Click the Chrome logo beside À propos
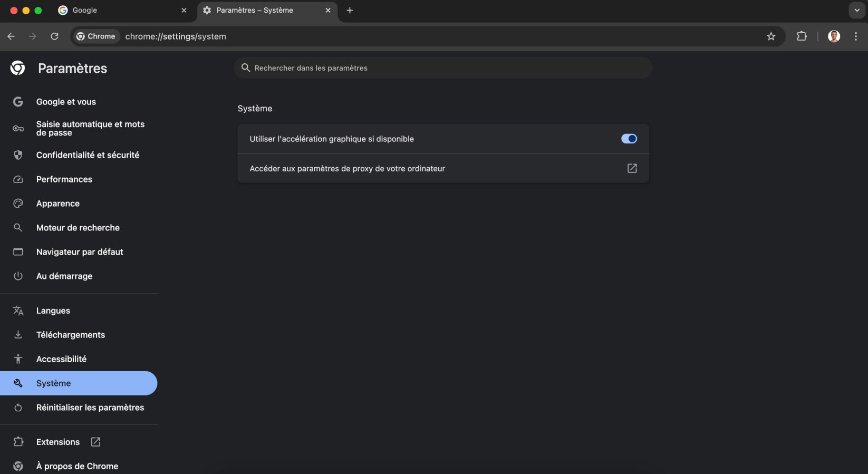Screen dimensions: 868x474 (18, 466)
